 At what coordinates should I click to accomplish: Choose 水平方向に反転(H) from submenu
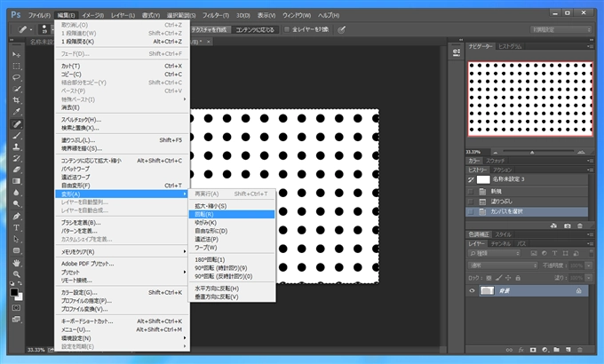point(232,289)
